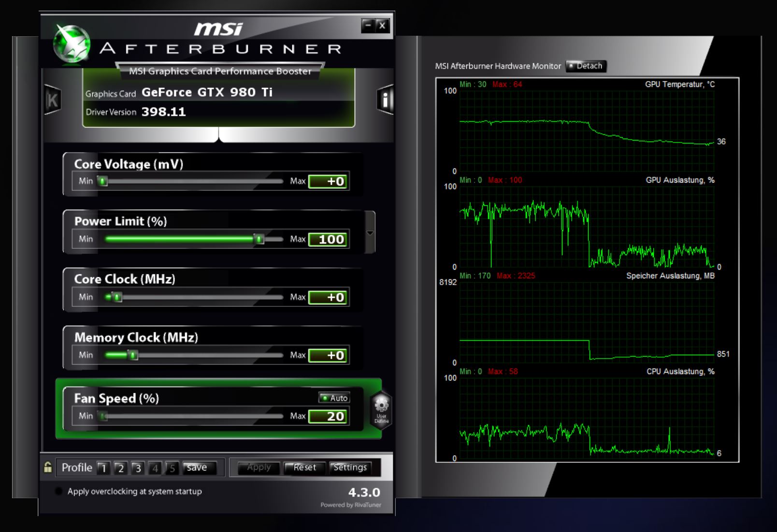Minimize the Afterburner window
This screenshot has width=777, height=532.
click(x=368, y=25)
